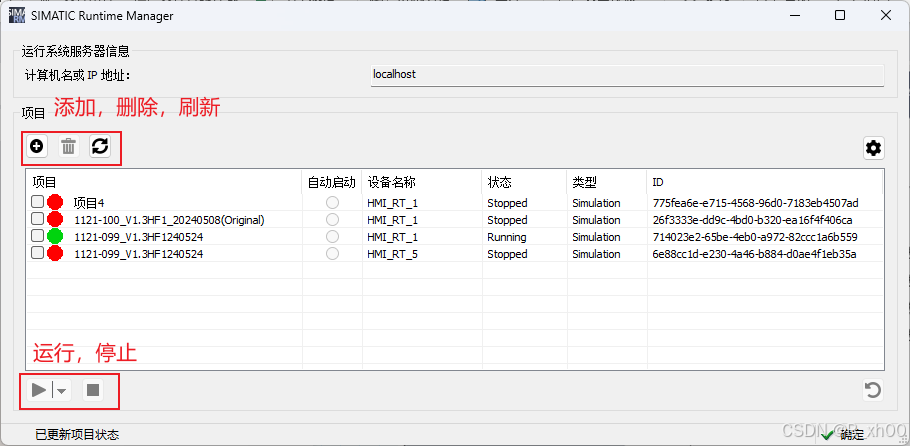The image size is (910, 446).
Task: Click the 已更新项目状态 status bar message
Action: [x=77, y=434]
